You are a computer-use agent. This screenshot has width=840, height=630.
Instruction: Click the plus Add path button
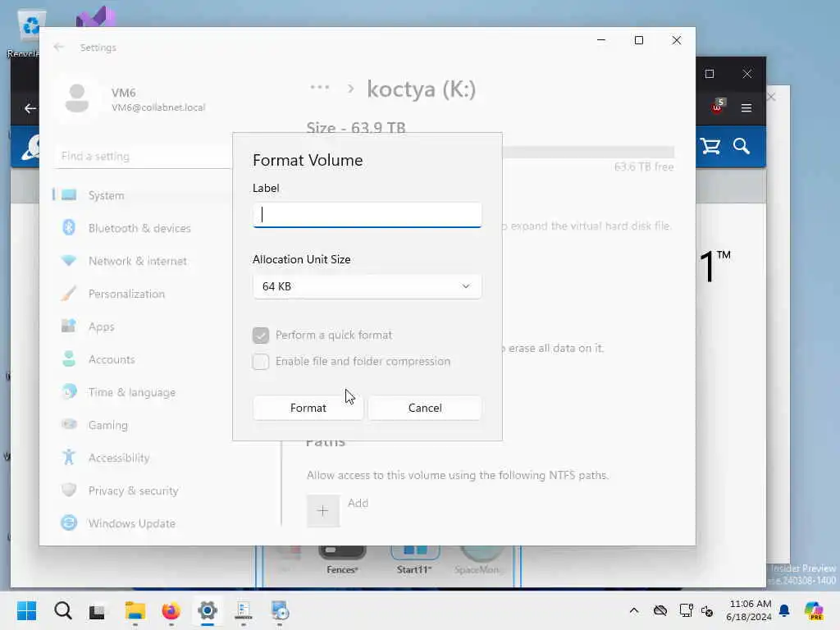[323, 511]
